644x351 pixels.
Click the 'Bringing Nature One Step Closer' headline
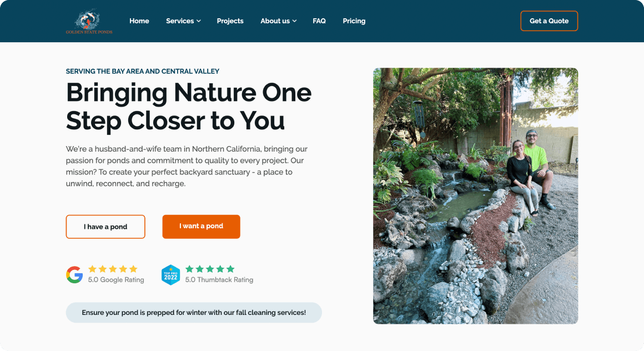tap(189, 106)
